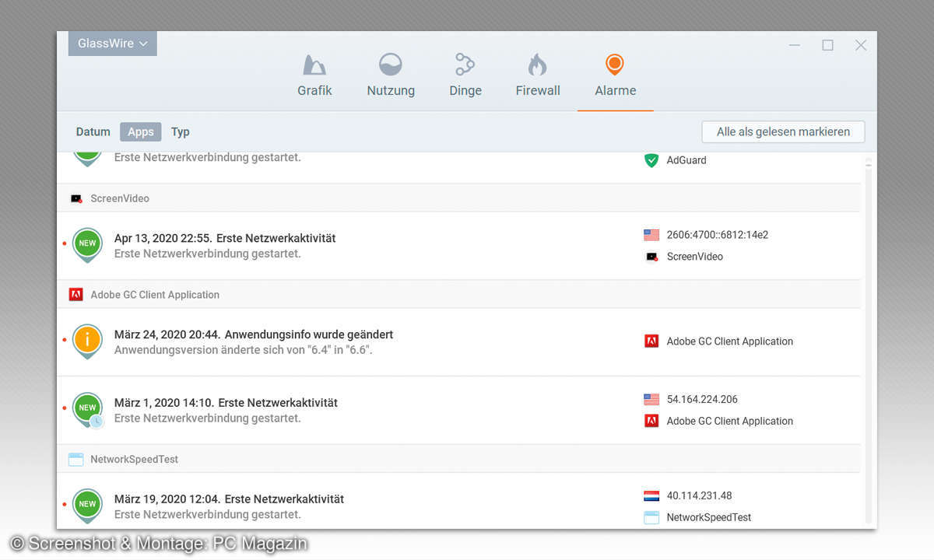The height and width of the screenshot is (560, 934).
Task: Select the Apr 13, 2020 22:55 alert title
Action: (x=225, y=239)
